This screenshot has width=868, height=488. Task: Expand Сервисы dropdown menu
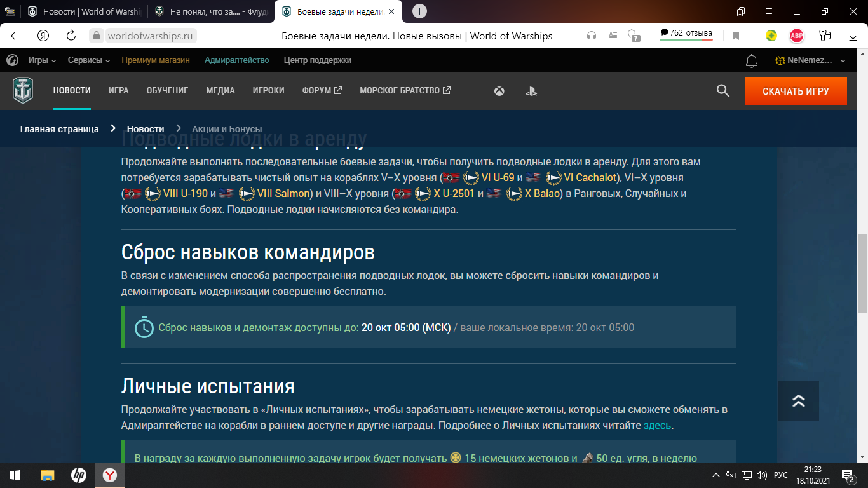(x=89, y=60)
